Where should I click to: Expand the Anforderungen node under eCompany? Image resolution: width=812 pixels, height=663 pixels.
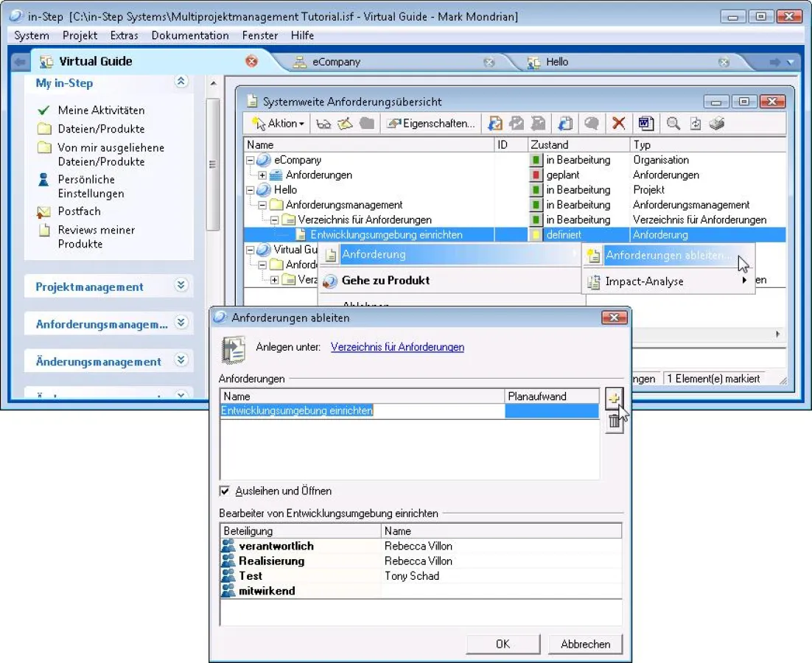263,175
